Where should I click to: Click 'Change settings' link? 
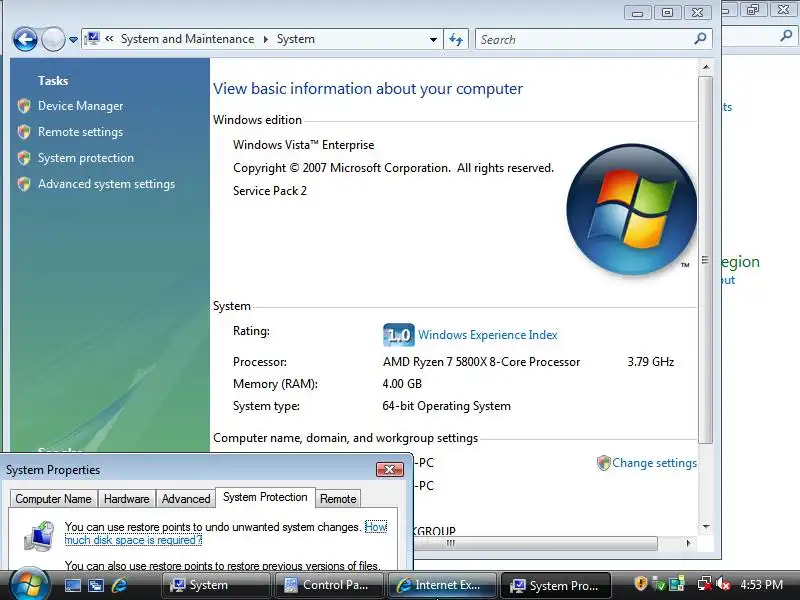(x=655, y=463)
